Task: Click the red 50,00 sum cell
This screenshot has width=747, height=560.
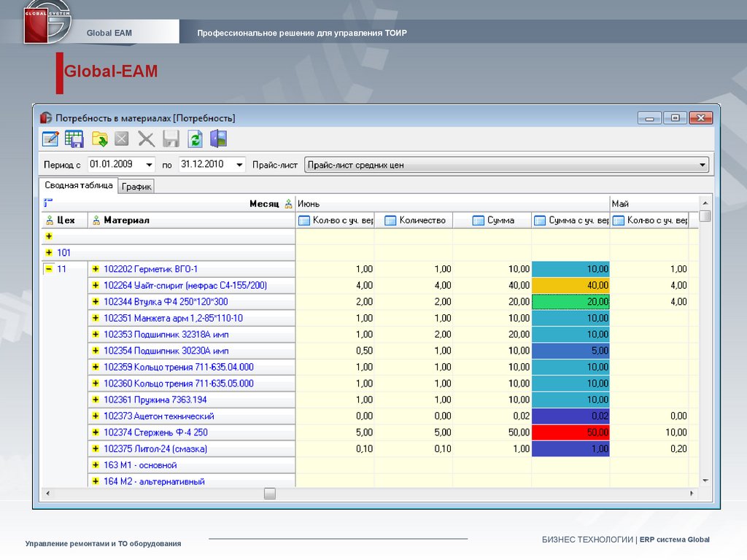Action: tap(570, 432)
